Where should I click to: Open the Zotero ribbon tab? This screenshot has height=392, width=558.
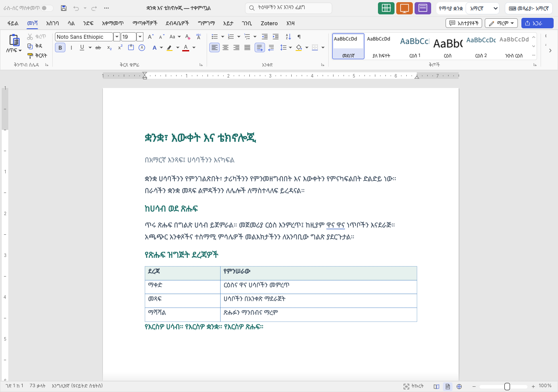(269, 24)
